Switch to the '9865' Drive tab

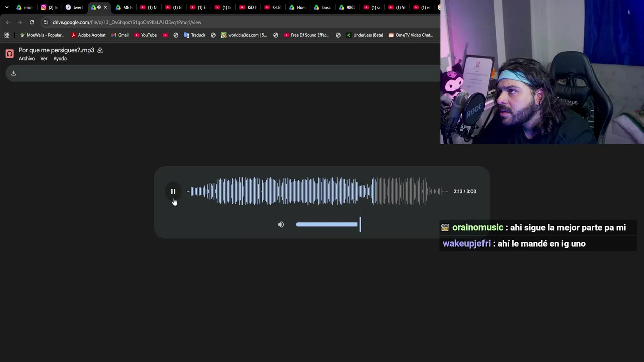coord(347,7)
